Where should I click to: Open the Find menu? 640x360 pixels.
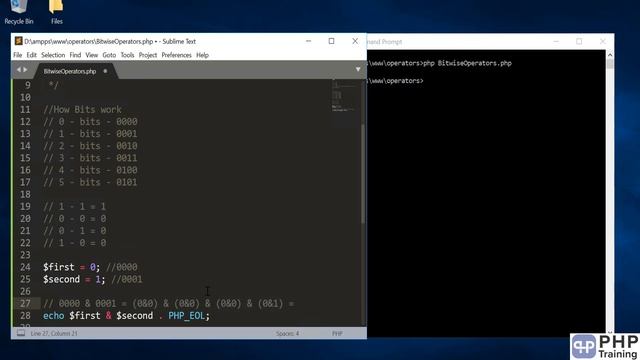pos(75,55)
